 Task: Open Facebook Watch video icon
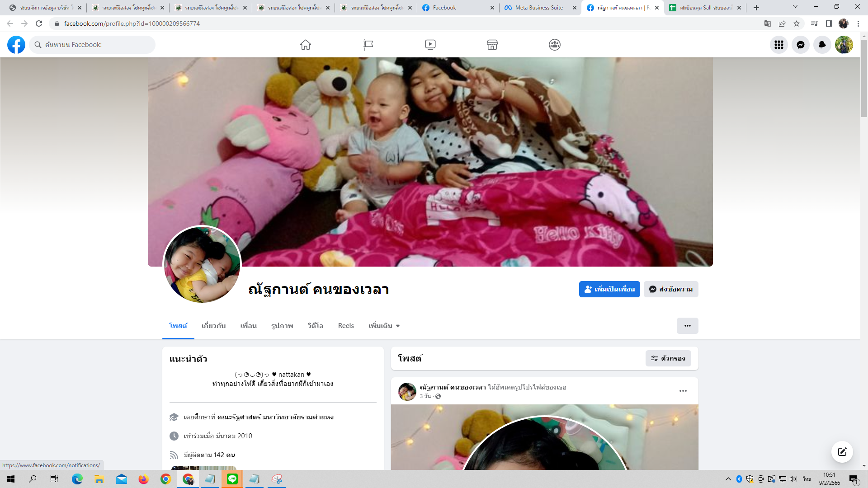pyautogui.click(x=430, y=45)
